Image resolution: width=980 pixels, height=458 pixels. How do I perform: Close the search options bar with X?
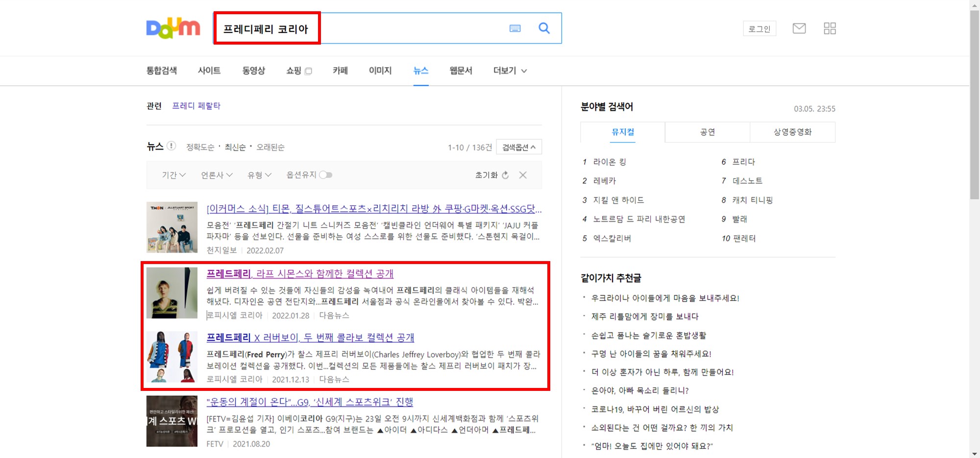pyautogui.click(x=523, y=175)
